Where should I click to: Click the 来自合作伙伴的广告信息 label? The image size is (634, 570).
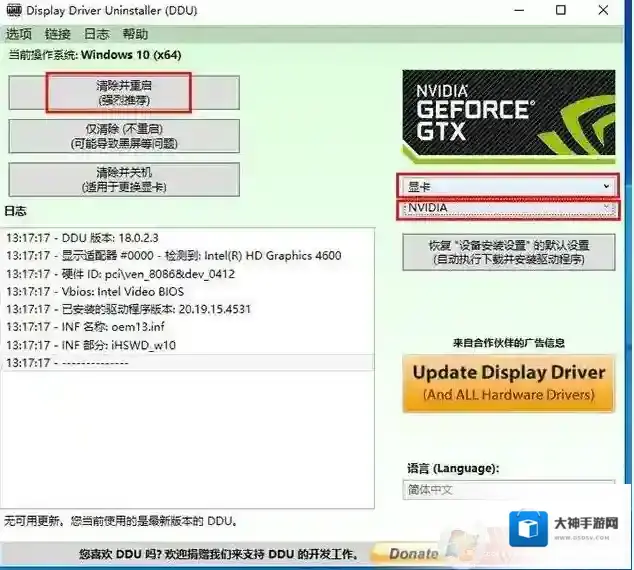tap(509, 343)
